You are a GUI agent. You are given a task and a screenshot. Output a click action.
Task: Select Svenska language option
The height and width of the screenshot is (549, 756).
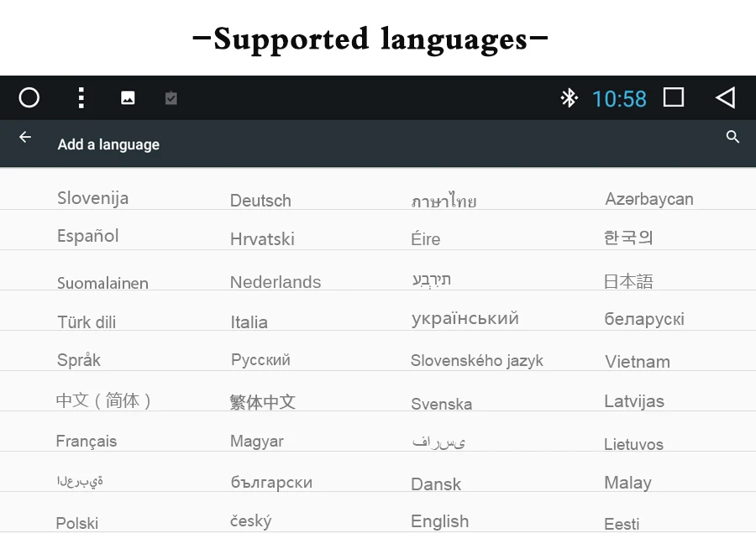[x=441, y=404]
